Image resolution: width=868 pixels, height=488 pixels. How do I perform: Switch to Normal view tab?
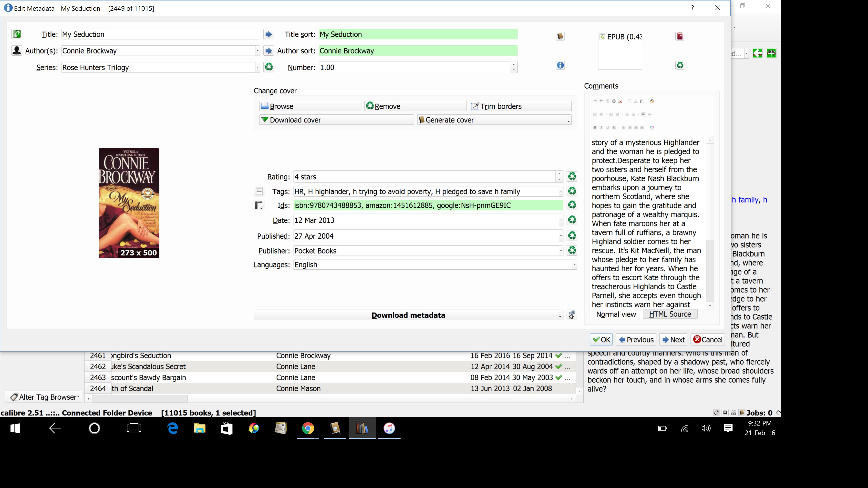click(x=616, y=314)
